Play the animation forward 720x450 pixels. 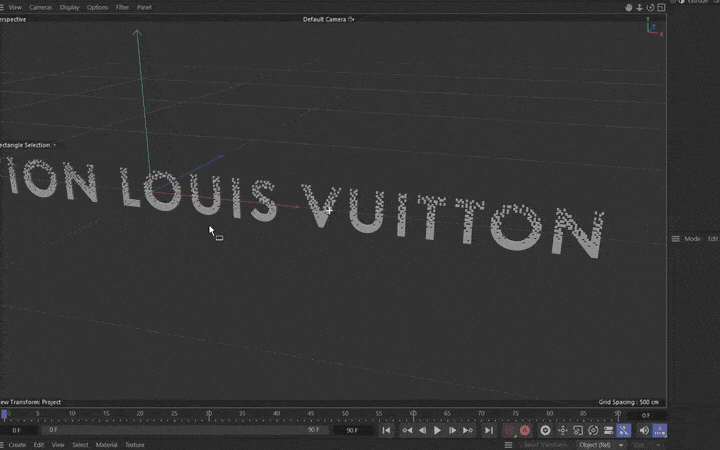(438, 430)
